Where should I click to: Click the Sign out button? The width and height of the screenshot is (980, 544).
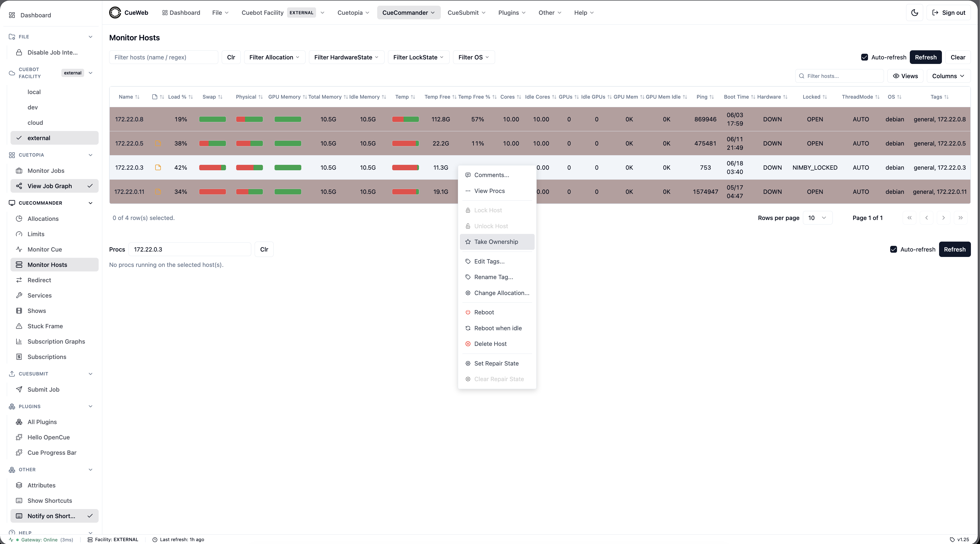pyautogui.click(x=948, y=13)
